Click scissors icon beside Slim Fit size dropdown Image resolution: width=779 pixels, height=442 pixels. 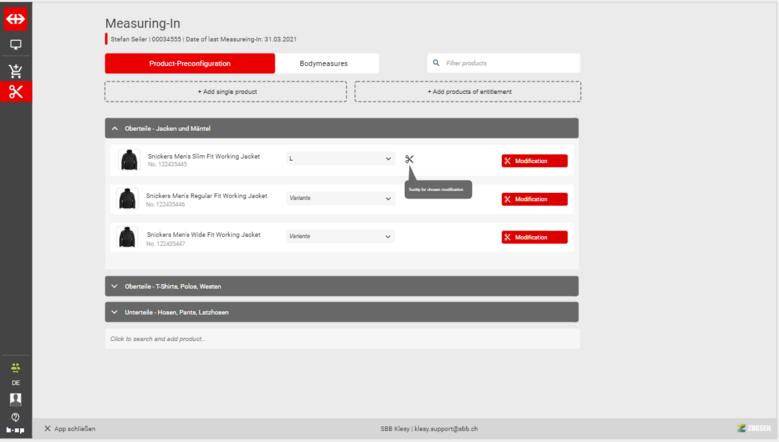pyautogui.click(x=409, y=159)
